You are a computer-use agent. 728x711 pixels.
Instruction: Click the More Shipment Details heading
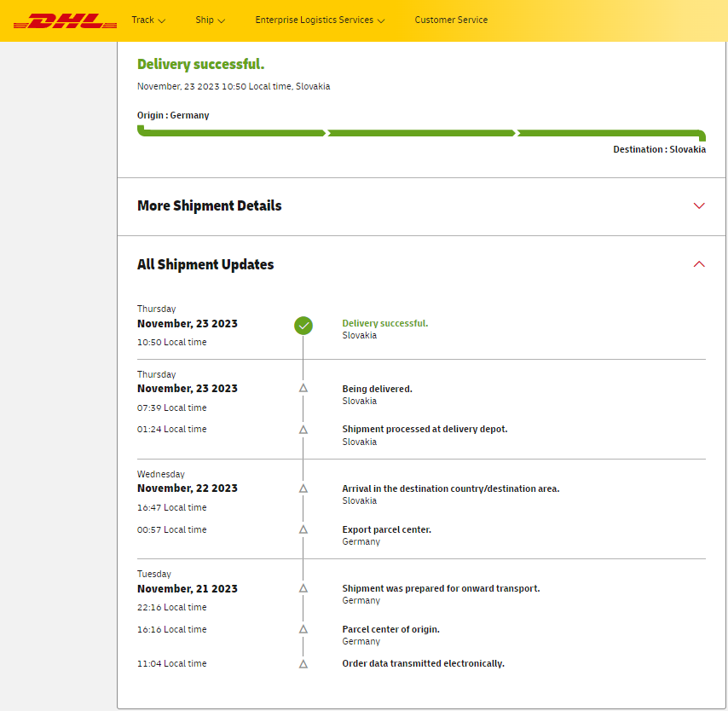coord(209,205)
